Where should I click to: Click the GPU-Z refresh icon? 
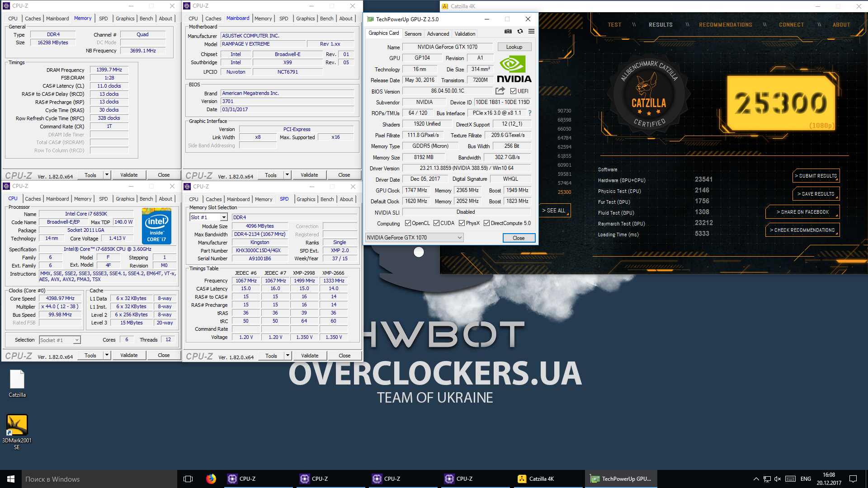[520, 31]
